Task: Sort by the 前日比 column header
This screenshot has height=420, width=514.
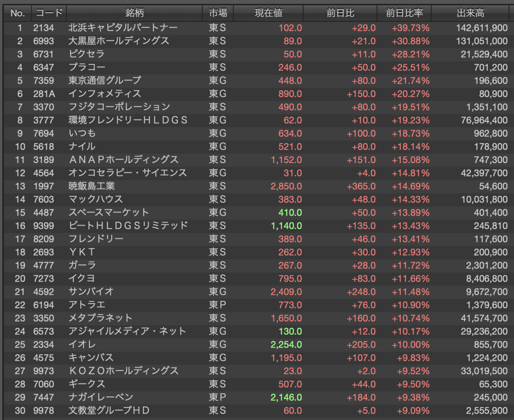Action: click(340, 13)
